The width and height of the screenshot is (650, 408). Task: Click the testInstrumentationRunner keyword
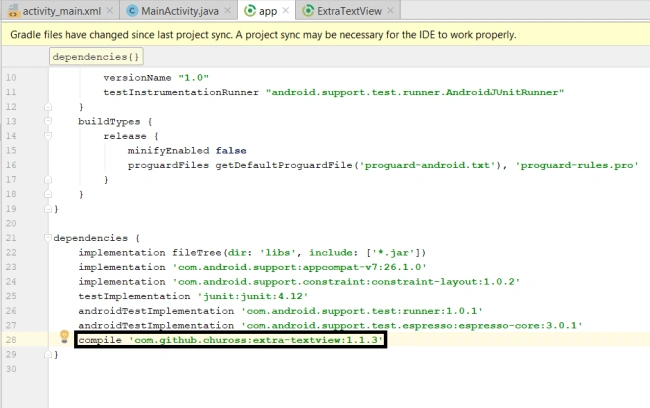pos(181,92)
